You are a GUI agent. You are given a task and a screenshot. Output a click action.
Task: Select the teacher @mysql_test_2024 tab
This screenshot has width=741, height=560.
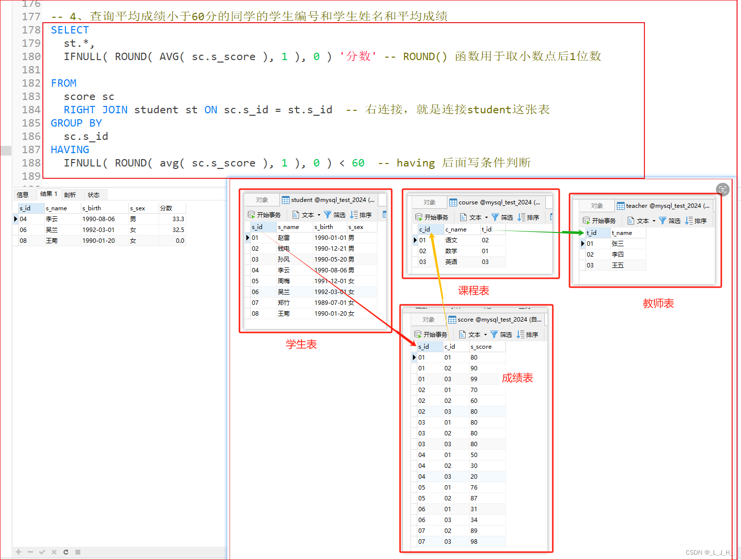point(663,206)
